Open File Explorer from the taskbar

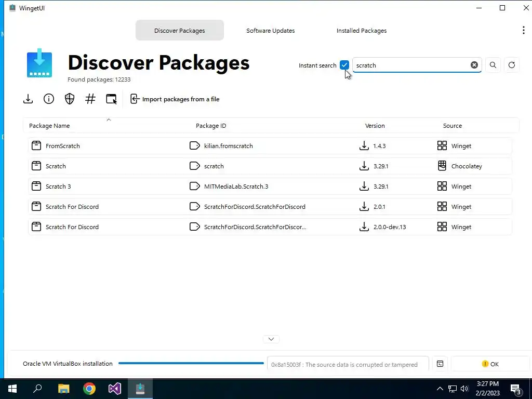coord(63,389)
